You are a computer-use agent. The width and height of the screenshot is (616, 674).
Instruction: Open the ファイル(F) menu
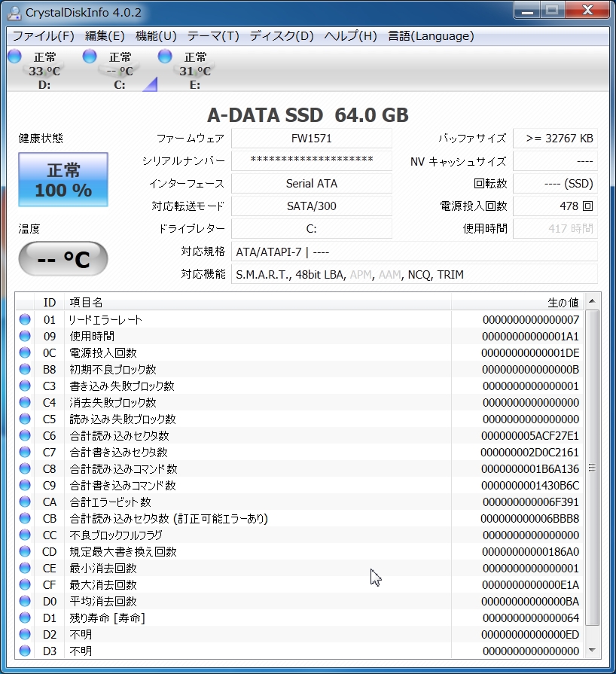click(44, 36)
